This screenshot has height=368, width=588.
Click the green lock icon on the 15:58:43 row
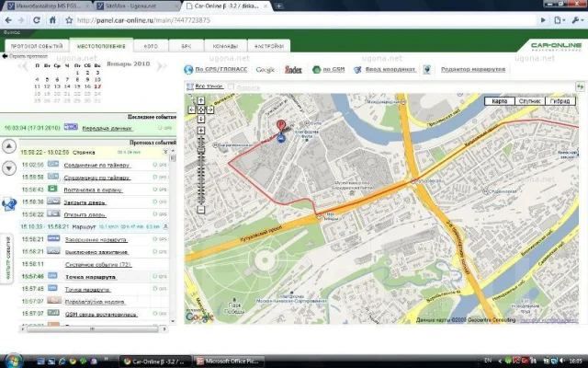tap(52, 189)
